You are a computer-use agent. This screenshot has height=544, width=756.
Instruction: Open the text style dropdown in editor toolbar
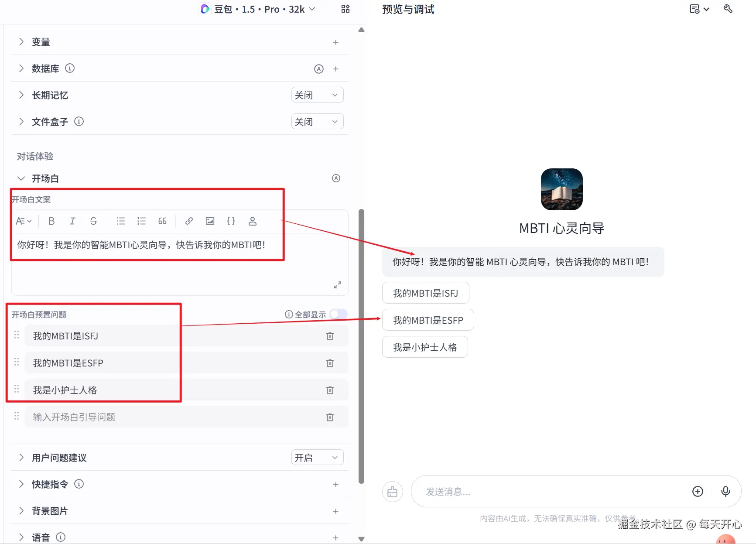pyautogui.click(x=24, y=221)
